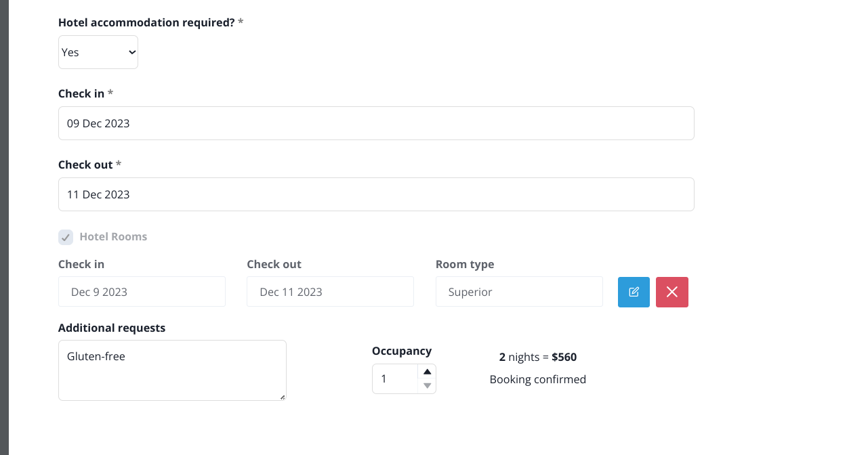
Task: Click the Additional requests text area
Action: click(172, 370)
